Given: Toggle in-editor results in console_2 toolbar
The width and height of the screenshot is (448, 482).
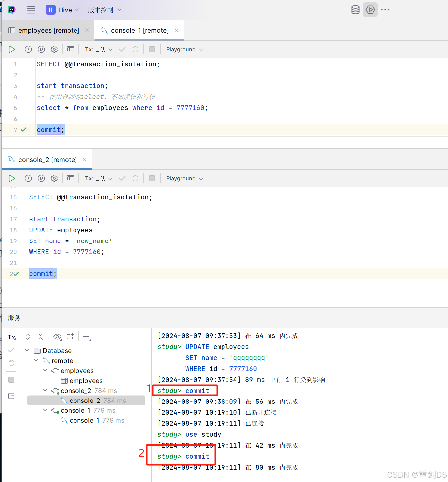Looking at the screenshot, I should 71,178.
